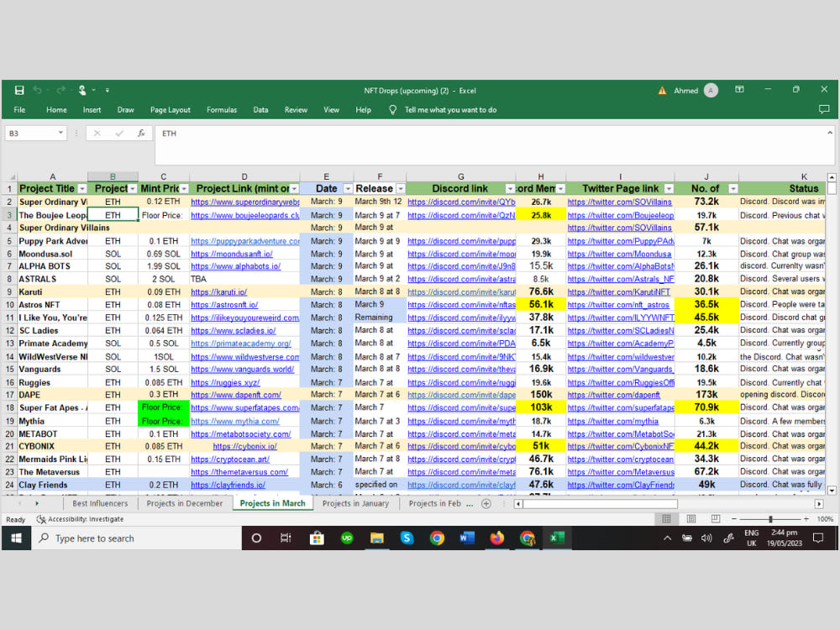Click zoom in plus button
Image resolution: width=840 pixels, height=630 pixels.
coord(806,519)
